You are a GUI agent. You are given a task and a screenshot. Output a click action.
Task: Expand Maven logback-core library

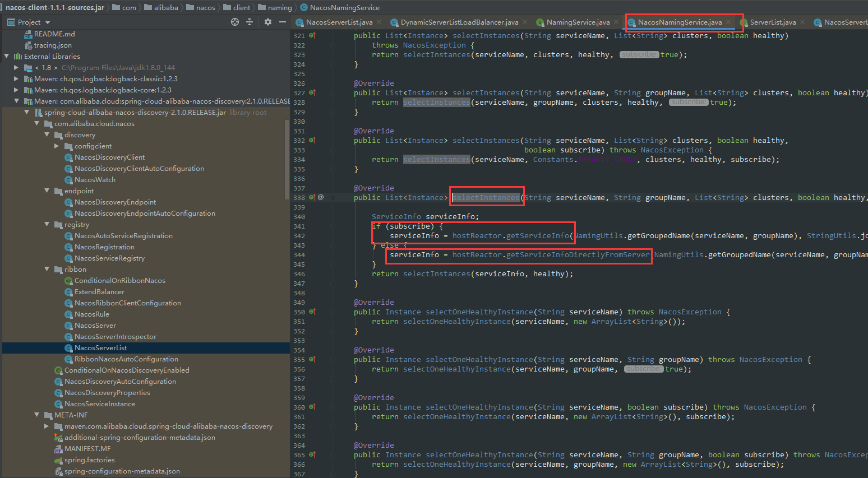16,90
